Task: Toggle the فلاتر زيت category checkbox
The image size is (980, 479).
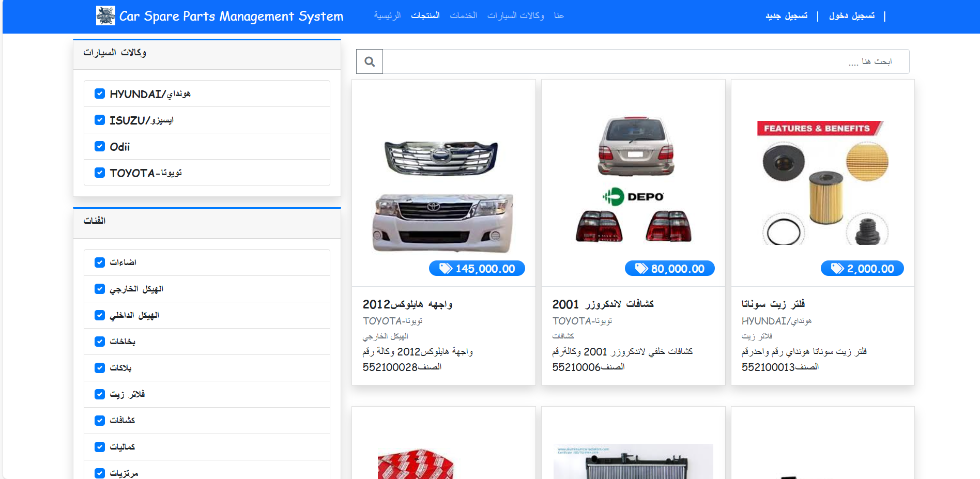Action: click(x=100, y=394)
